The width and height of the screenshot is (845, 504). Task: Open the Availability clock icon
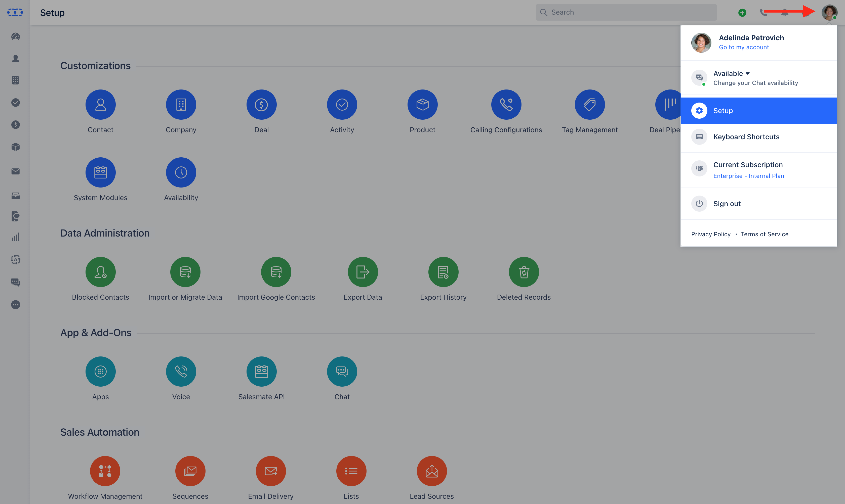point(181,172)
